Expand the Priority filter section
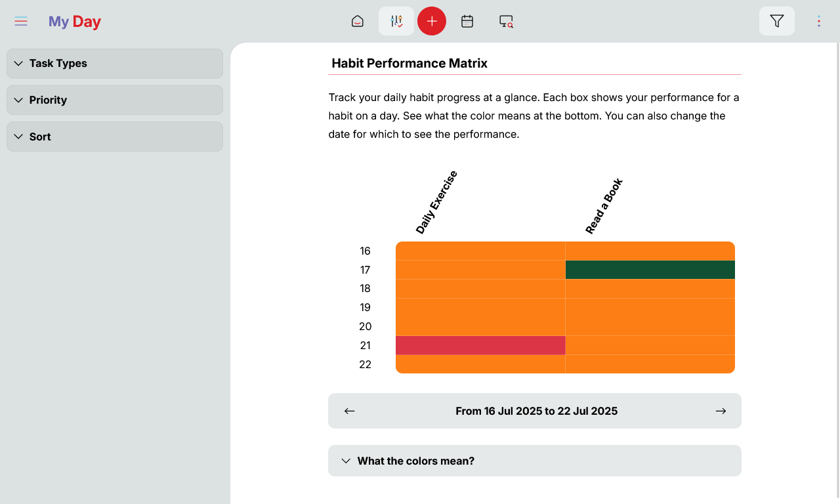840x504 pixels. pyautogui.click(x=115, y=100)
